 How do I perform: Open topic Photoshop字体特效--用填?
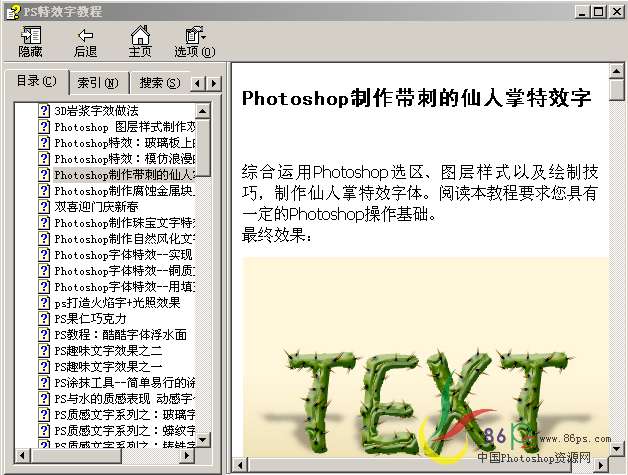coord(125,287)
